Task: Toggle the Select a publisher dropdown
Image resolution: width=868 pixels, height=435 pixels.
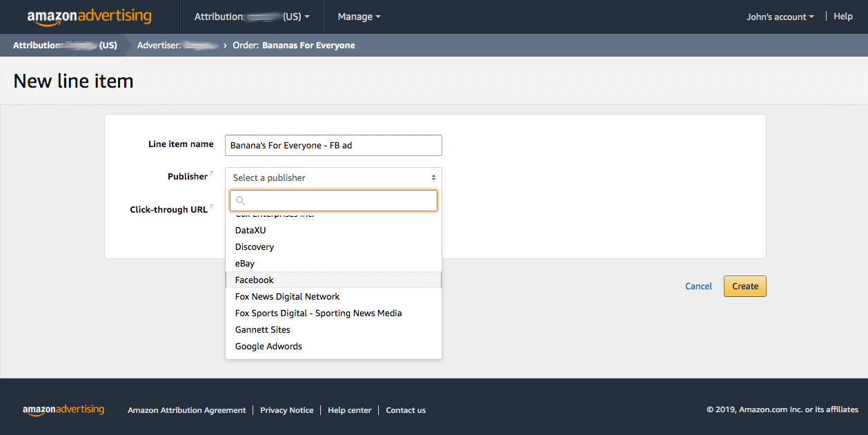Action: [333, 177]
